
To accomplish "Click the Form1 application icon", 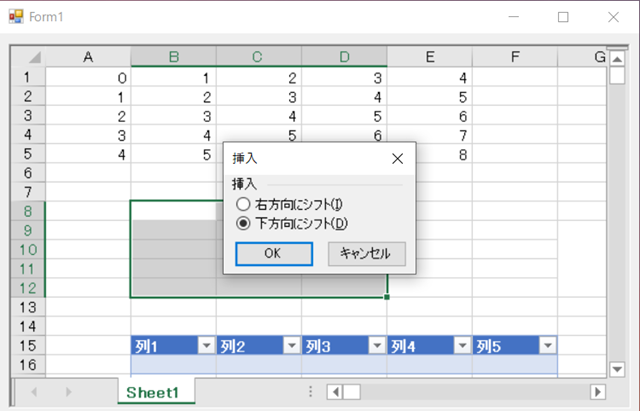I will pos(15,16).
